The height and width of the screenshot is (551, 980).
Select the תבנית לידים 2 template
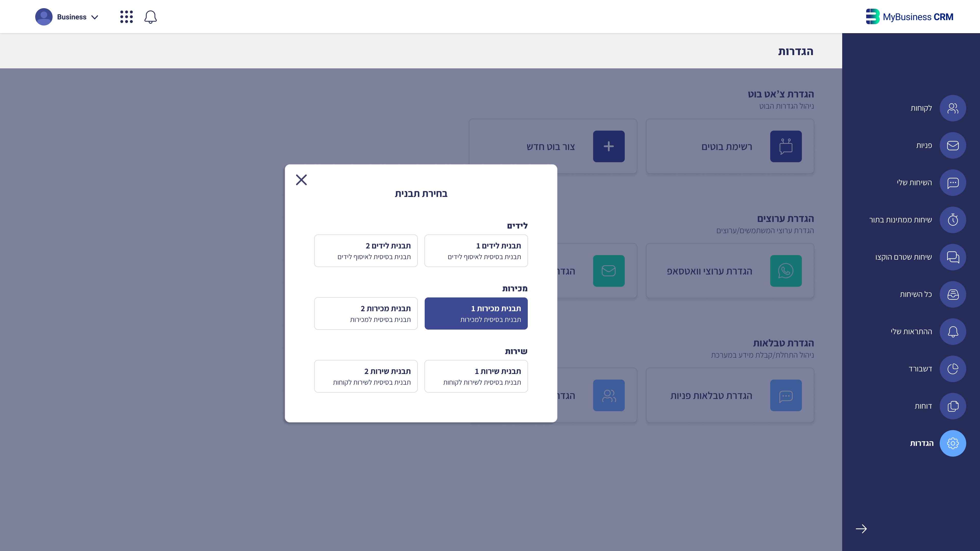point(366,251)
